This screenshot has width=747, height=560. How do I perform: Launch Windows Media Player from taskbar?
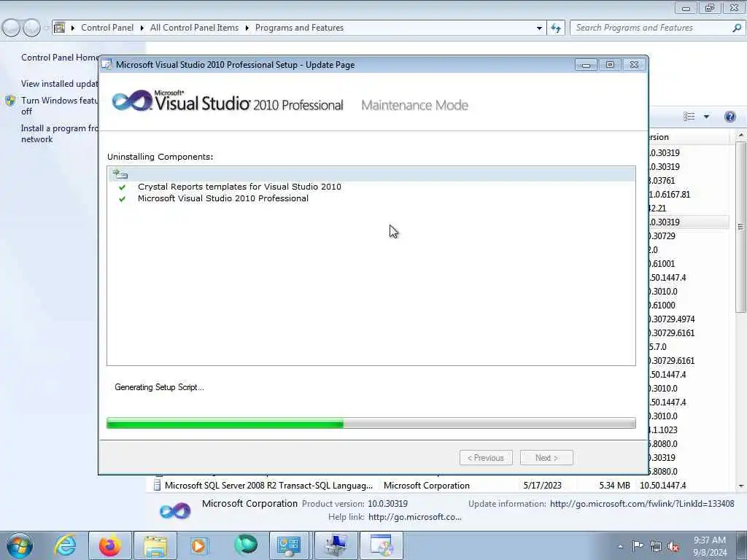click(x=198, y=545)
